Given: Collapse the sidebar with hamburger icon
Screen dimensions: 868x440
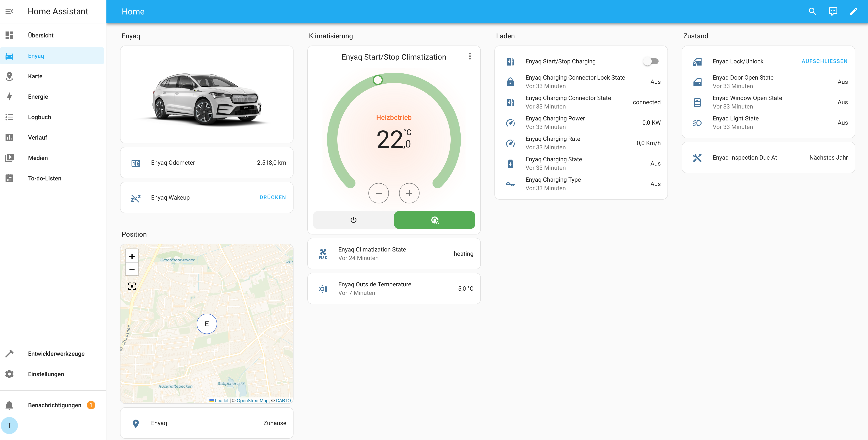Looking at the screenshot, I should point(9,11).
